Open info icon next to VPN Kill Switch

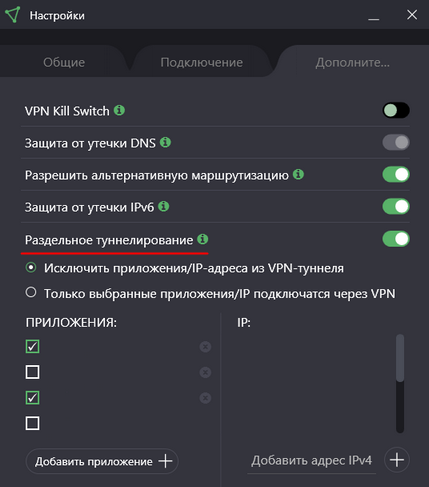click(119, 110)
